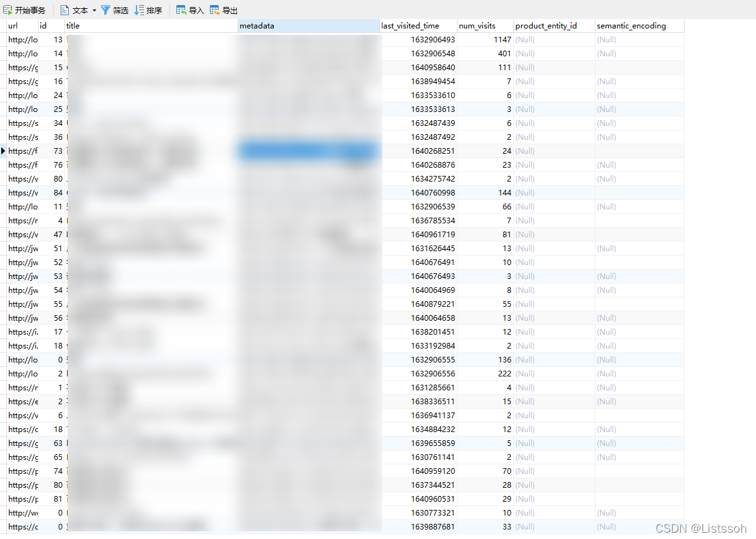This screenshot has height=539, width=756.
Task: Select the semantic_encoding column header
Action: (639, 26)
